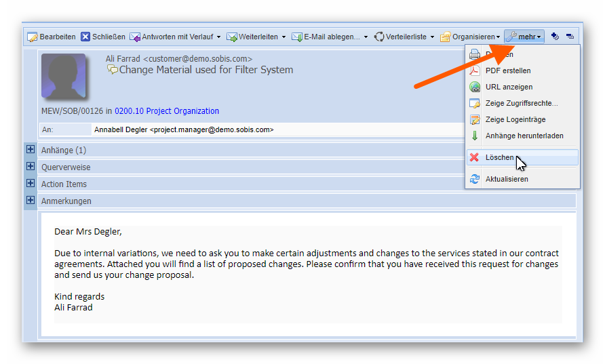
Task: Open the Antworten mit Verlauf dropdown arrow
Action: pos(218,37)
